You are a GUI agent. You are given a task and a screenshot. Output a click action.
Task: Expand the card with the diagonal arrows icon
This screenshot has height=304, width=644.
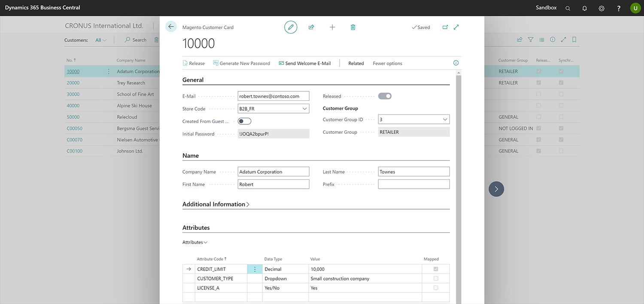[x=456, y=27]
